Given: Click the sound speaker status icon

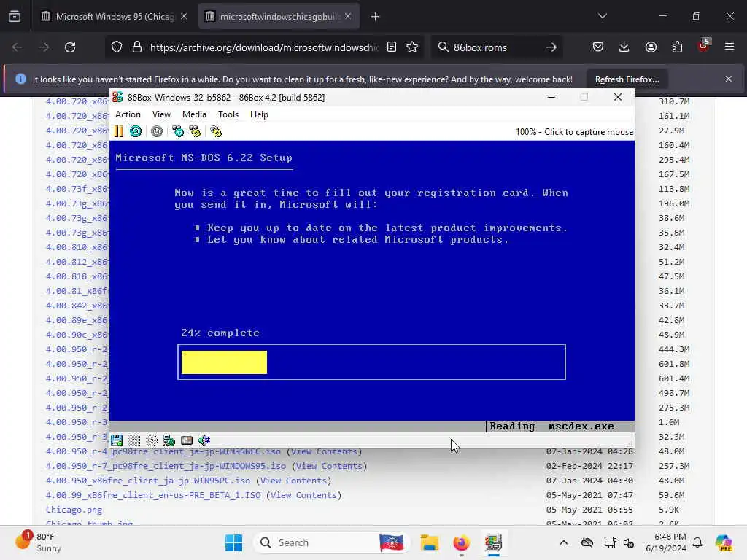Looking at the screenshot, I should (204, 440).
